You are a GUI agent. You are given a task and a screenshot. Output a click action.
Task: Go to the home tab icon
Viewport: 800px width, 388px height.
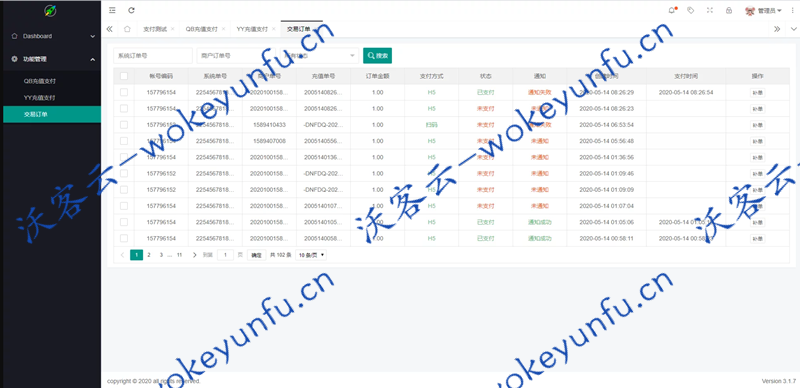pyautogui.click(x=127, y=29)
